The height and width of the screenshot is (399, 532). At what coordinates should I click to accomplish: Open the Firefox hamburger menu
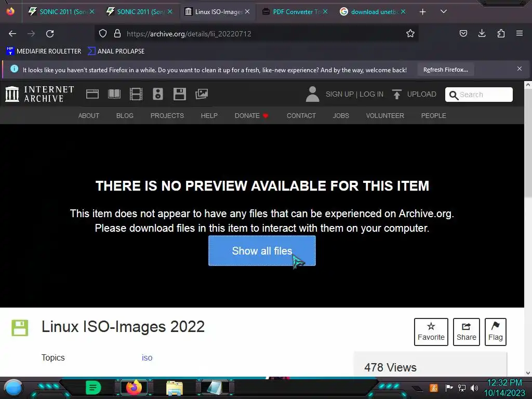(520, 33)
